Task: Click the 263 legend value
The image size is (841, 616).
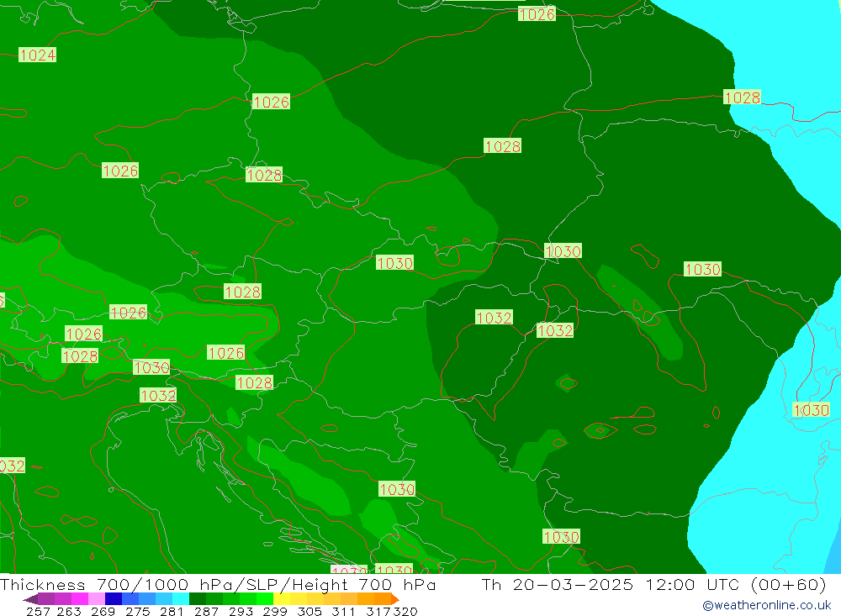Action: (69, 611)
